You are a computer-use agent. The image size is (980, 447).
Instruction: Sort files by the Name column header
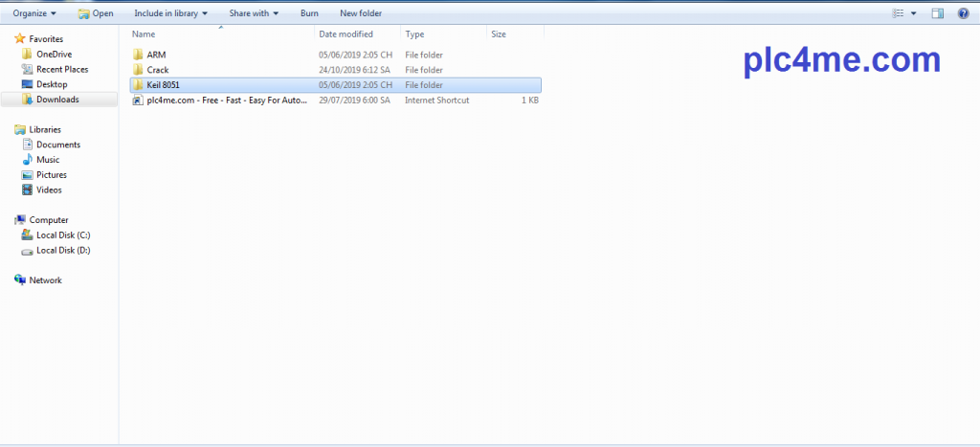coord(144,34)
